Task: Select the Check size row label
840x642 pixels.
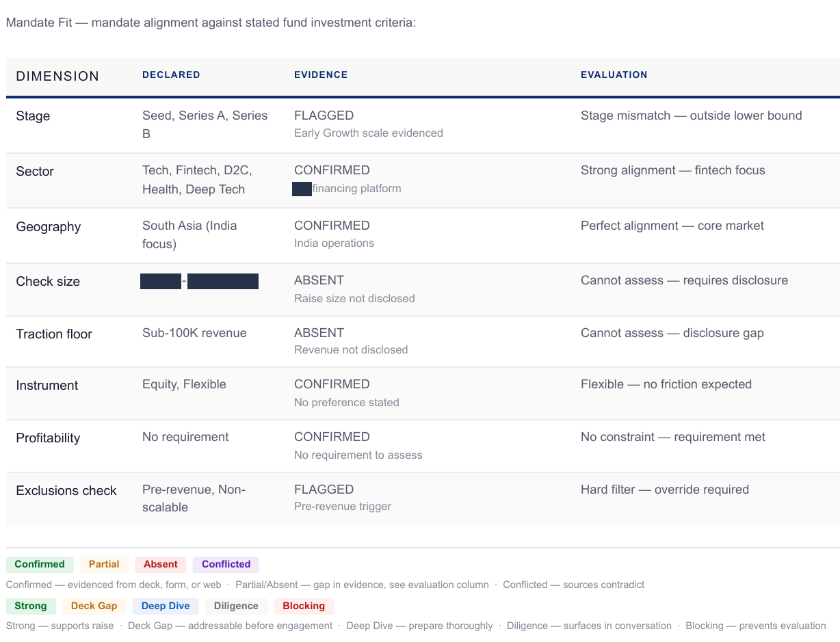Action: click(x=48, y=281)
